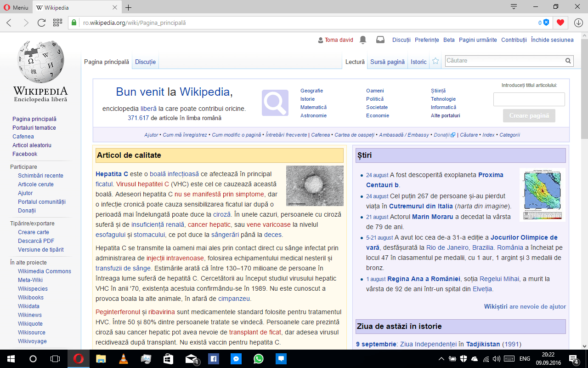Go forward to the next page
Viewport: 588px width, 368px height.
[26, 23]
